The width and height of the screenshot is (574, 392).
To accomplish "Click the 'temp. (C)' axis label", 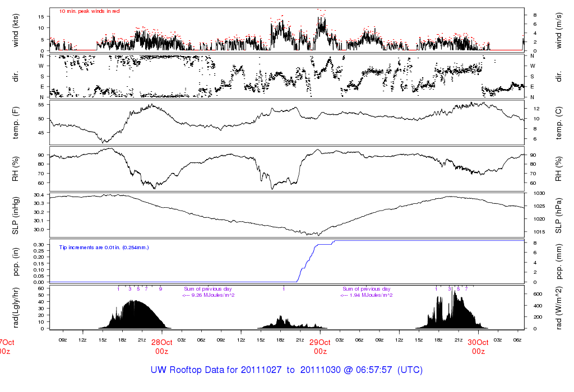I will point(558,123).
